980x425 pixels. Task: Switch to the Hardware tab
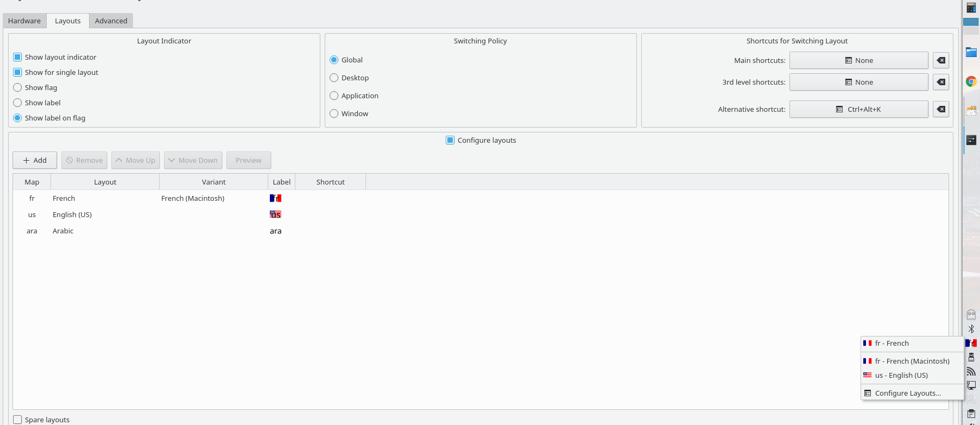coord(24,21)
